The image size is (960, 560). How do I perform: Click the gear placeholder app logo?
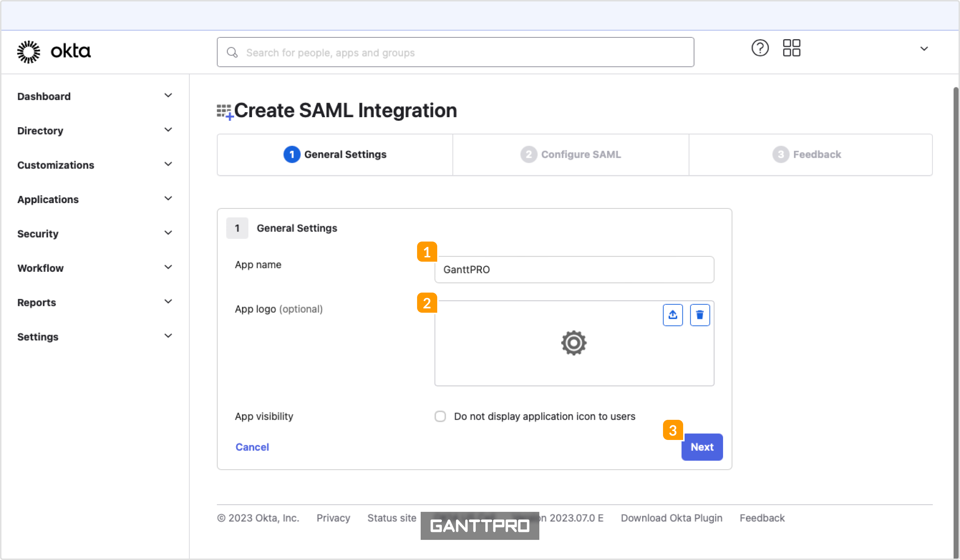click(x=574, y=343)
